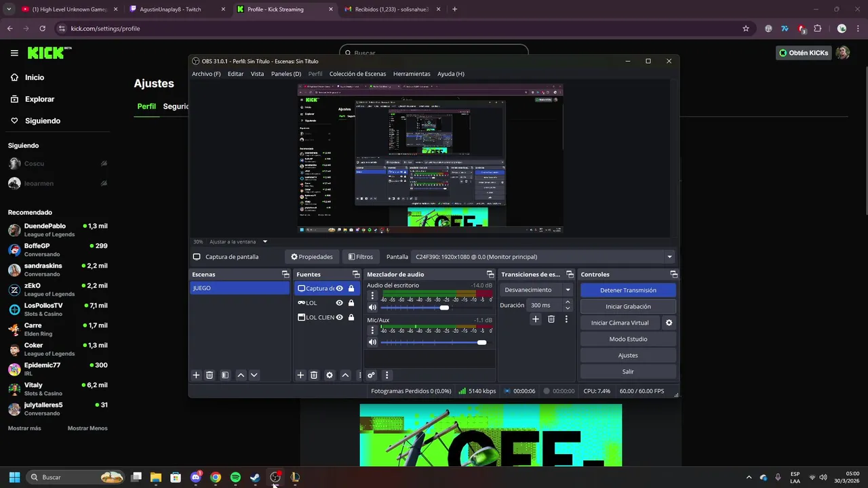Screen dimensions: 868x488
Task: Move the scene up in the Escenas panel
Action: [x=241, y=375]
